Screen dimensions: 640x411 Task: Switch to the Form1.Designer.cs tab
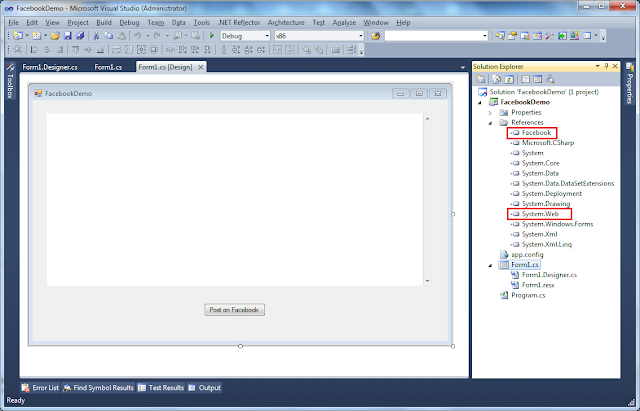point(50,67)
